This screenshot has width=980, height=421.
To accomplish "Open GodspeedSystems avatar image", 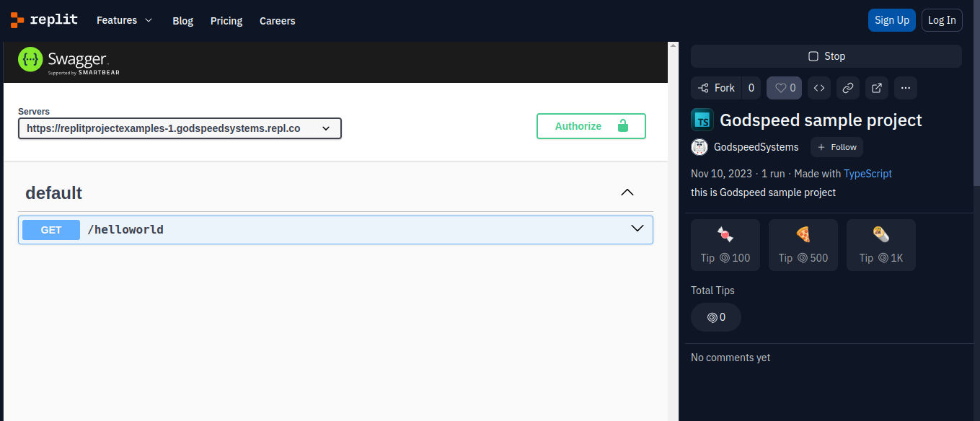I will tap(699, 147).
